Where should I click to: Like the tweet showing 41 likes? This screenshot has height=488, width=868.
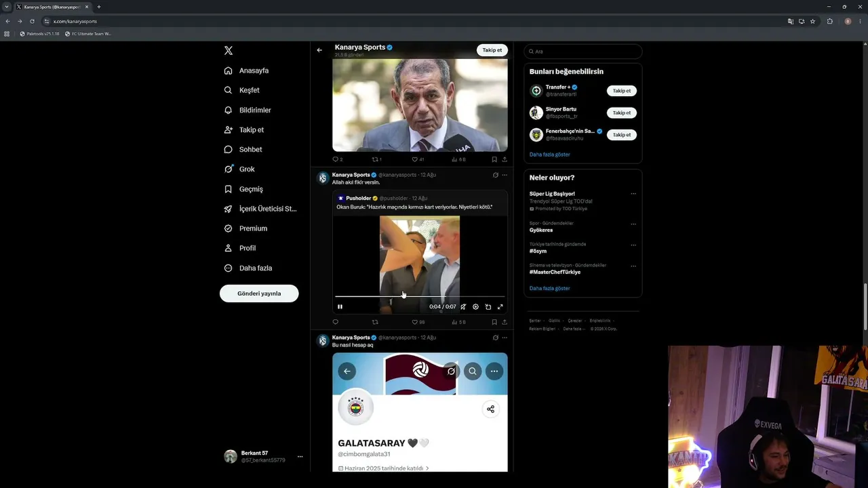415,159
